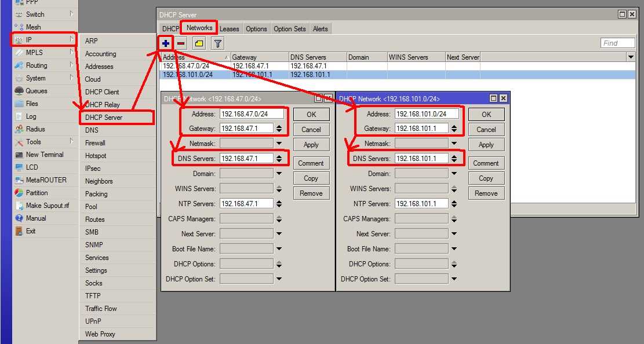Click the Routing menu icon
644x344 pixels.
(x=19, y=65)
